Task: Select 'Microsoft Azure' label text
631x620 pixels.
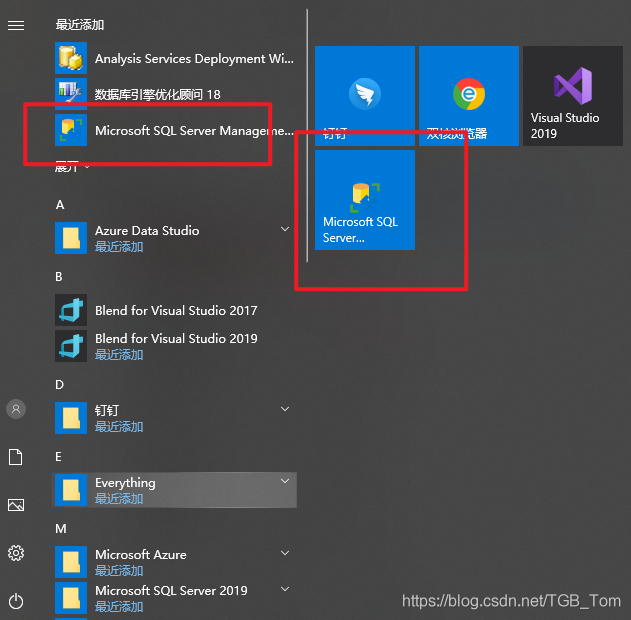Action: point(141,555)
